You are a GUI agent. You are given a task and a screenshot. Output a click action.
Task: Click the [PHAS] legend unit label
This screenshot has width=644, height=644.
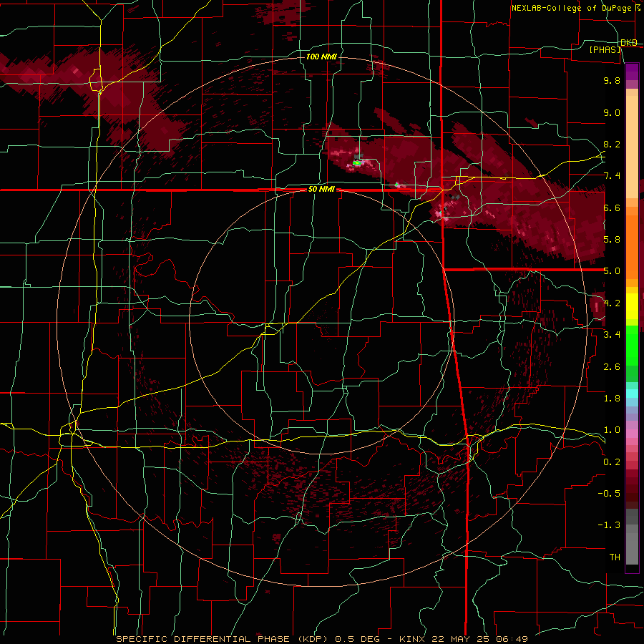(x=605, y=49)
